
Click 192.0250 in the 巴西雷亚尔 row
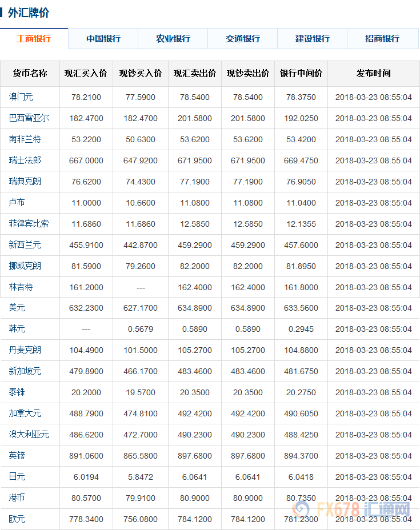click(301, 119)
